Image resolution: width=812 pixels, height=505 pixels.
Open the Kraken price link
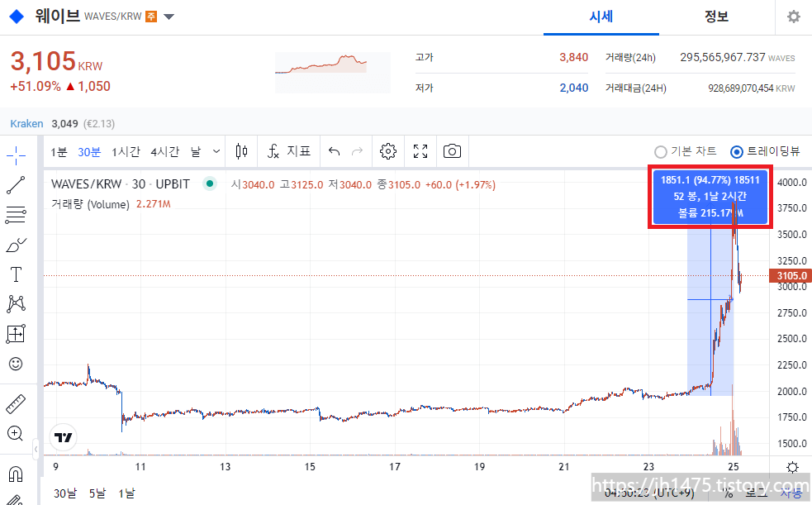tap(26, 124)
